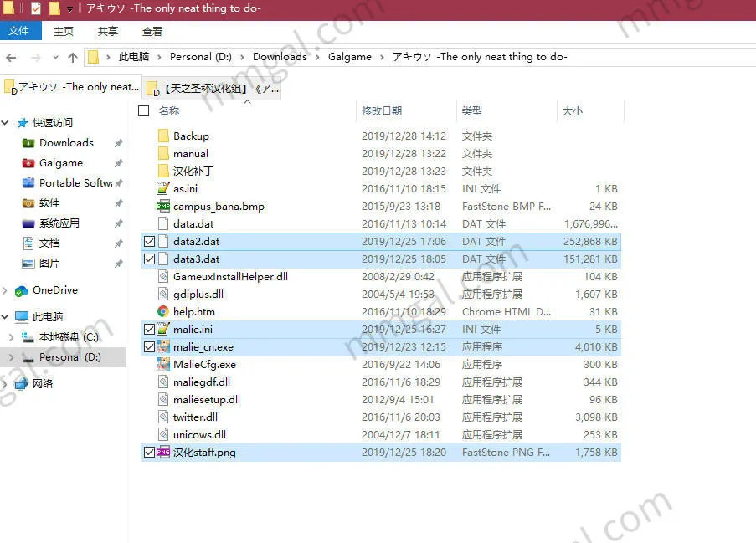Uncheck the data2.dat selection checkbox

click(148, 241)
